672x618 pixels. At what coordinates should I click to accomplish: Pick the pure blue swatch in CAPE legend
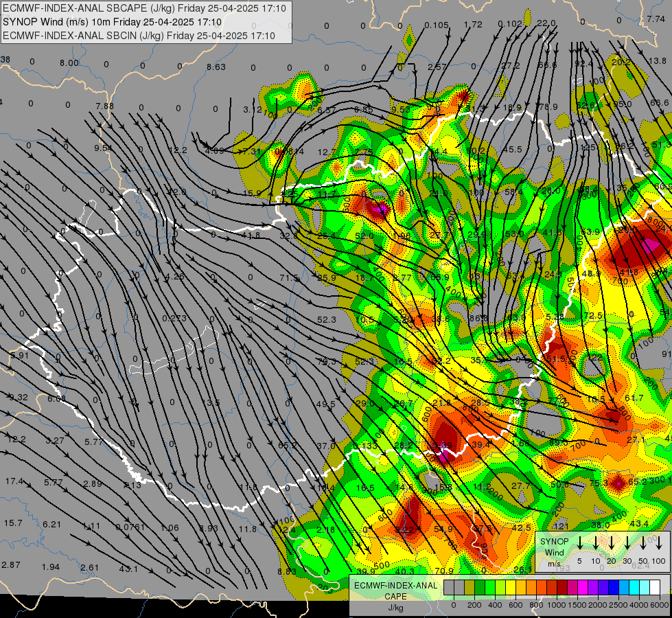613,588
